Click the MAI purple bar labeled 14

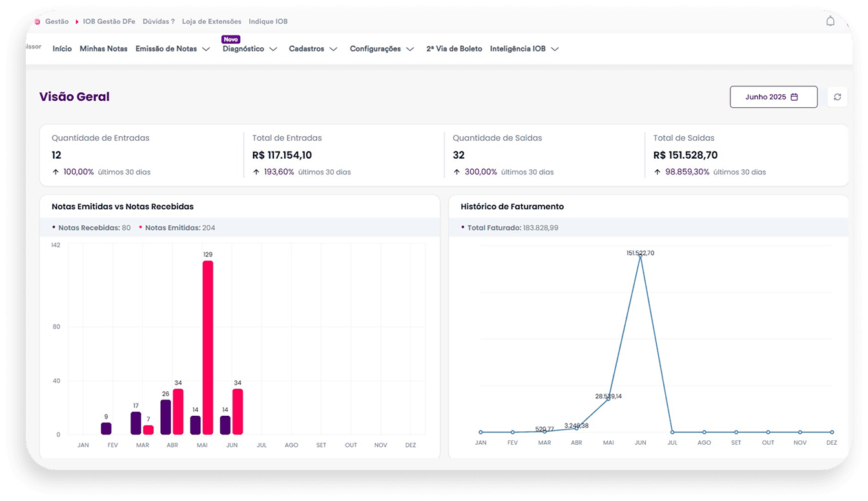click(x=196, y=425)
